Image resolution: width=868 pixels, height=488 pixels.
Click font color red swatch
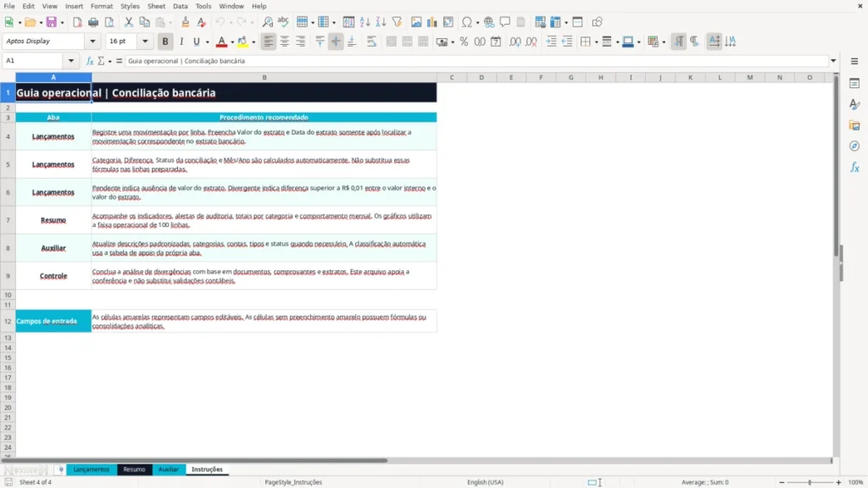coord(221,42)
